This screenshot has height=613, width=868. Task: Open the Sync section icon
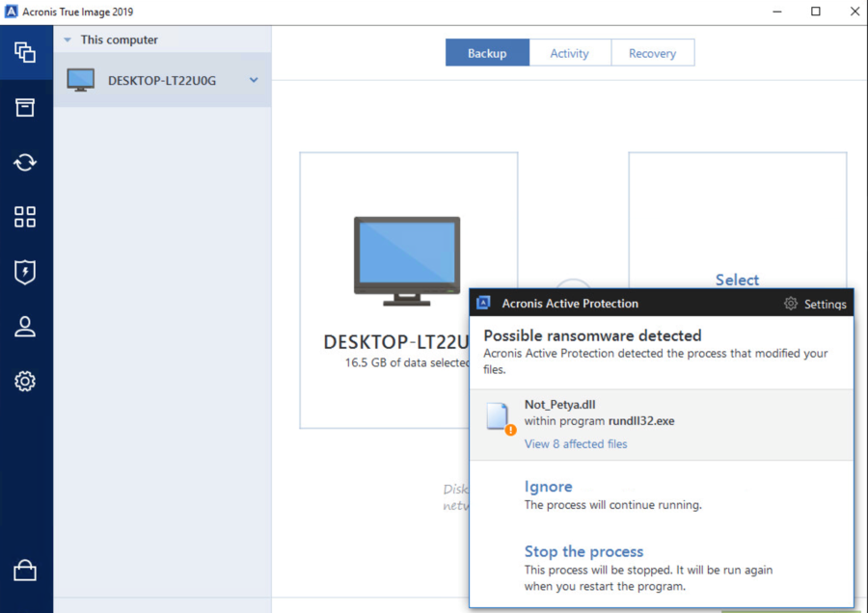25,162
